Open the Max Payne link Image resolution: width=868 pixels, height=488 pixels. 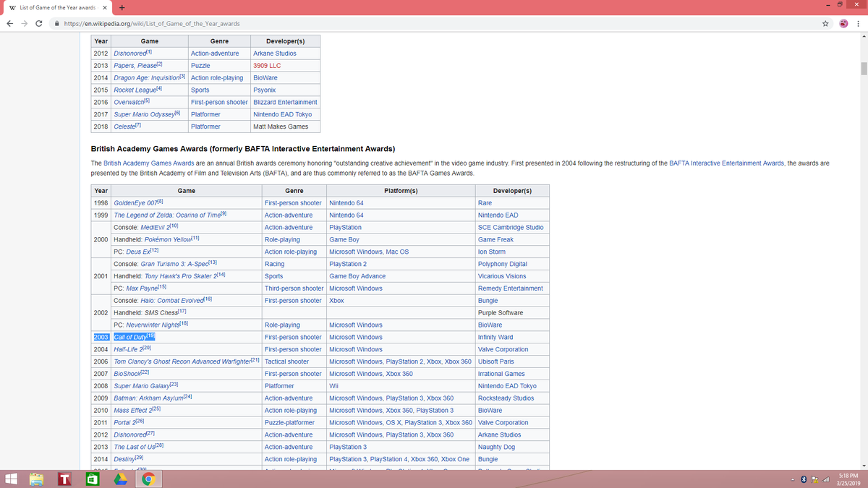pos(141,289)
